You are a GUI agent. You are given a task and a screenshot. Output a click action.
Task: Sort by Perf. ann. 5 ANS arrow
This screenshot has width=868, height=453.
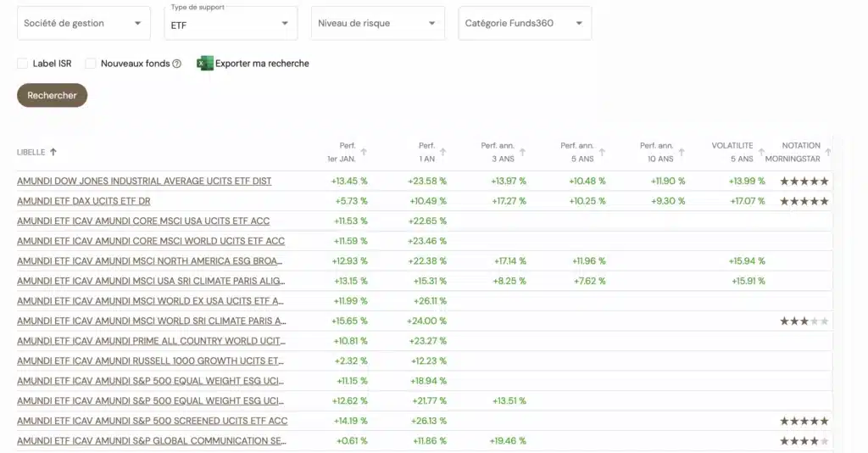point(602,152)
